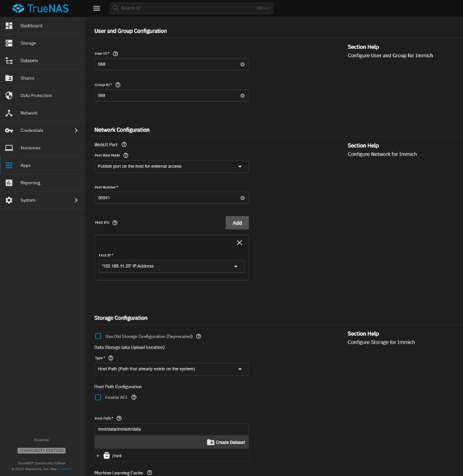
Task: Click Add button for Host IPs
Action: (237, 223)
